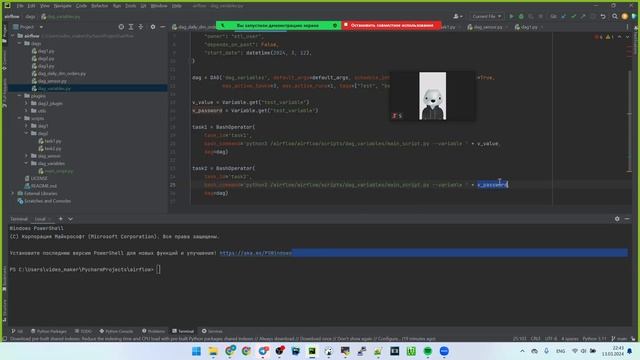The height and width of the screenshot is (360, 640).
Task: Open Scratches and Consoles node
Action: [47, 201]
